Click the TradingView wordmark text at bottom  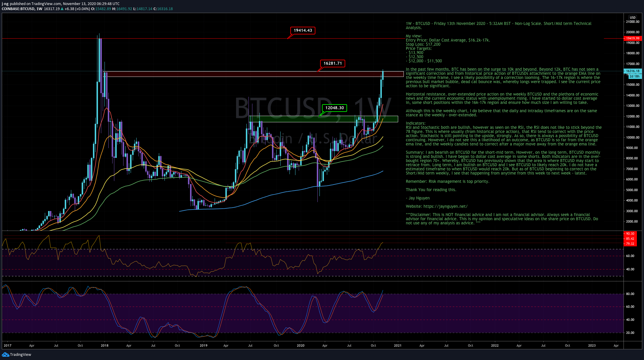[20, 354]
